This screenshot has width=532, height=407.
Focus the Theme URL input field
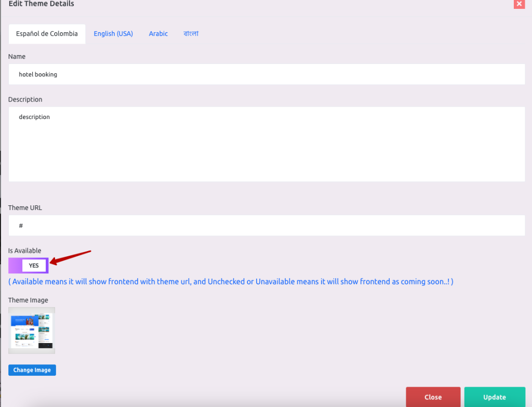click(x=267, y=226)
